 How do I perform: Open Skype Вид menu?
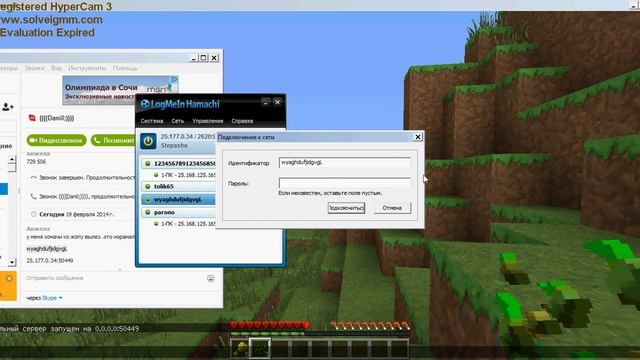click(56, 68)
